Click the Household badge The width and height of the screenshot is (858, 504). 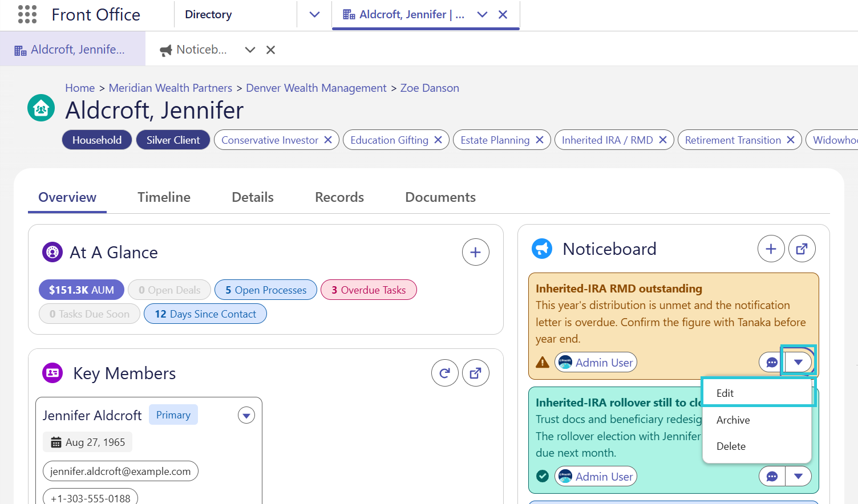(97, 140)
